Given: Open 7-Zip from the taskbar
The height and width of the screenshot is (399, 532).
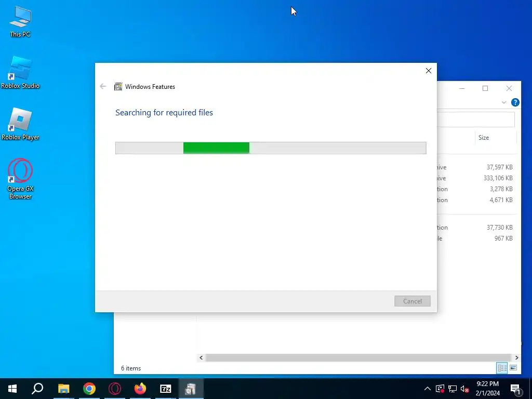Looking at the screenshot, I should click(166, 389).
